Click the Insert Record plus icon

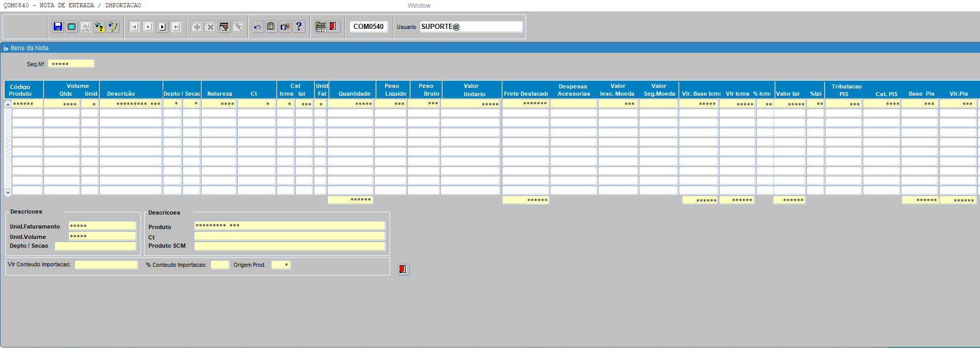[x=196, y=27]
